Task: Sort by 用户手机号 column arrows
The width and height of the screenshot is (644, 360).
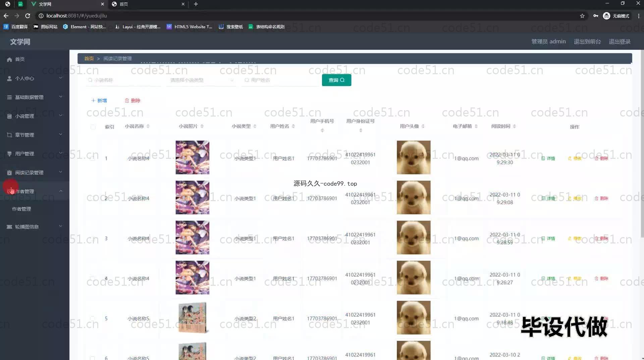Action: 322,130
